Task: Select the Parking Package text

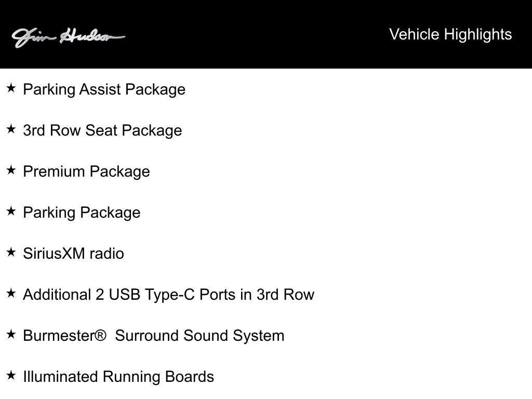Action: 82,213
